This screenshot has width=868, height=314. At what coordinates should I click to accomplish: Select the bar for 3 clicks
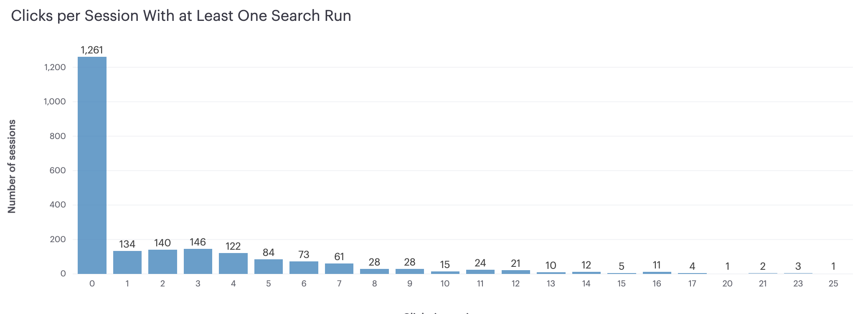pyautogui.click(x=198, y=261)
